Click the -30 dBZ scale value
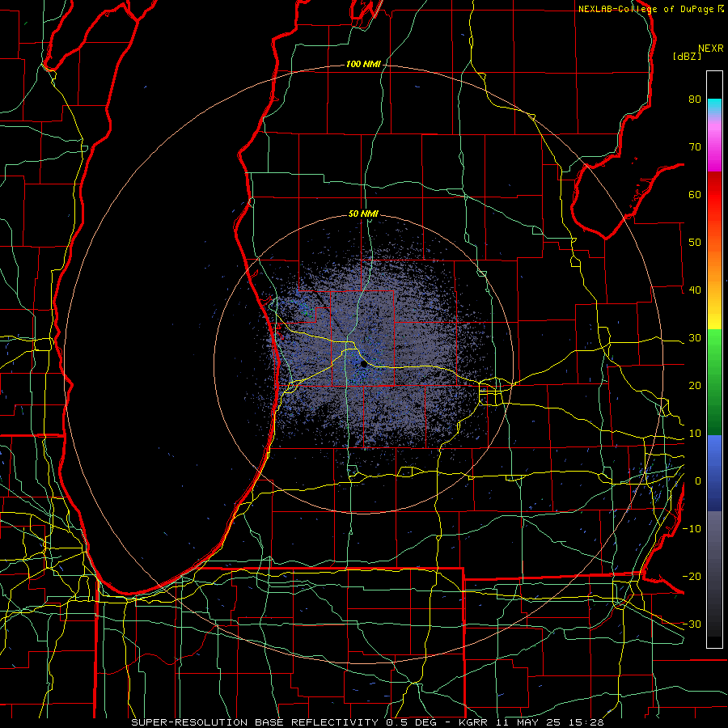Screen dimensions: 728x728 (692, 624)
